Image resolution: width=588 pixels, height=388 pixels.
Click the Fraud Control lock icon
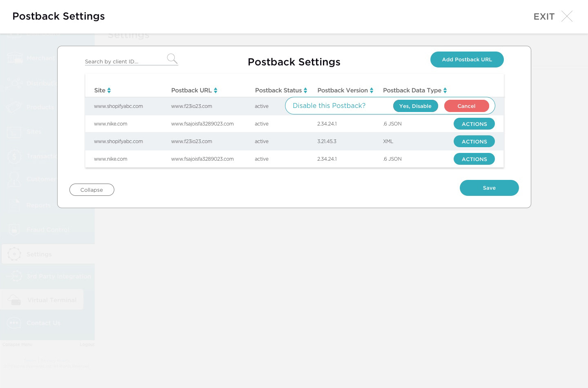[x=14, y=230]
